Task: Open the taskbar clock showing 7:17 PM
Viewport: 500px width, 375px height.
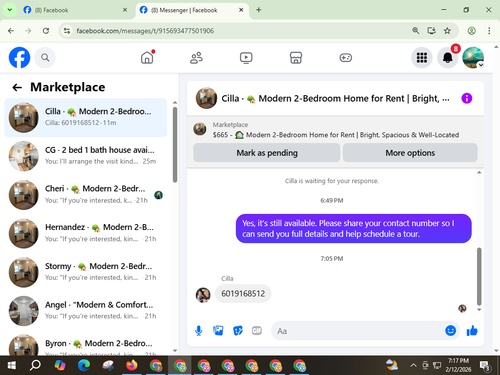Action: coord(458,365)
